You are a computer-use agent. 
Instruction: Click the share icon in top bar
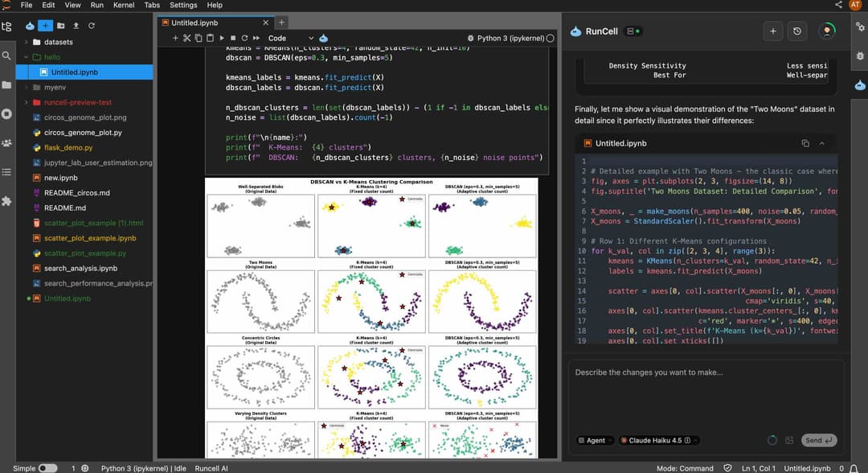[838, 5]
